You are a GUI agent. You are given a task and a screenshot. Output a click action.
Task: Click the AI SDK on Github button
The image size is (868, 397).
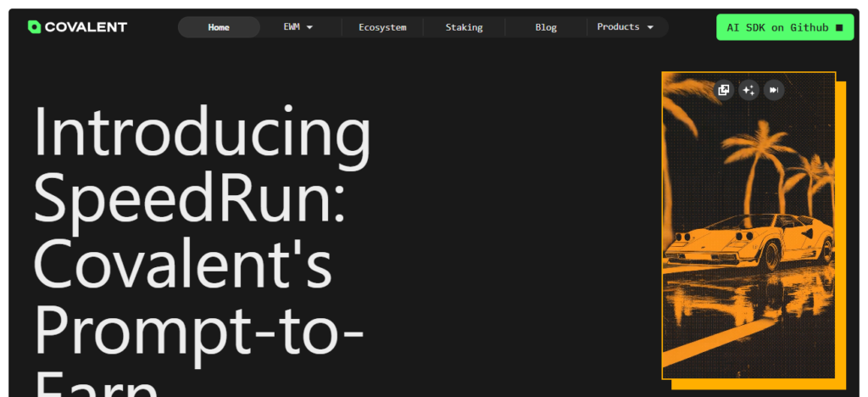pos(777,27)
